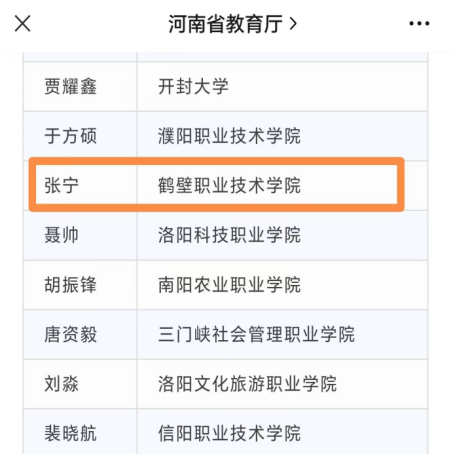Select 三门峡社会管理职业学院 entry
The height and width of the screenshot is (454, 451).
(256, 334)
